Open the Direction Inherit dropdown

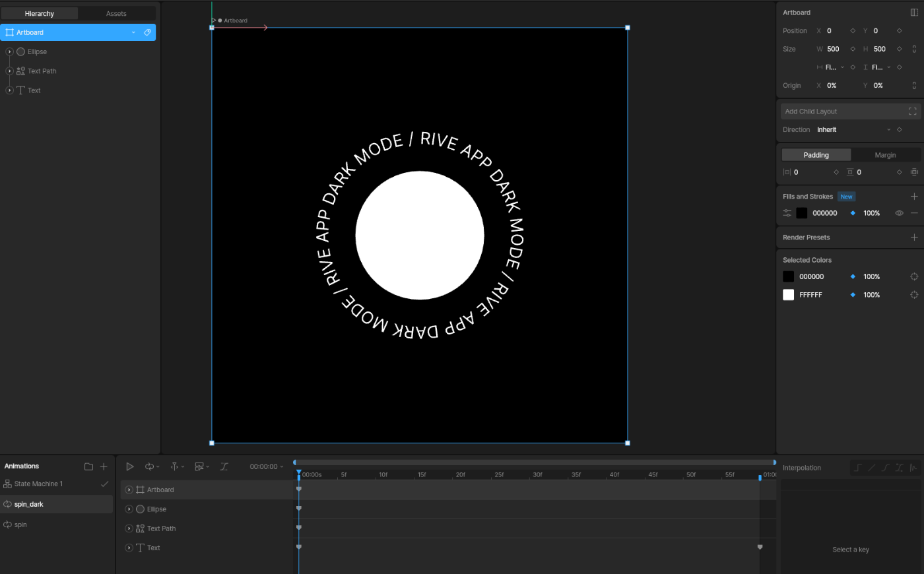tap(853, 130)
